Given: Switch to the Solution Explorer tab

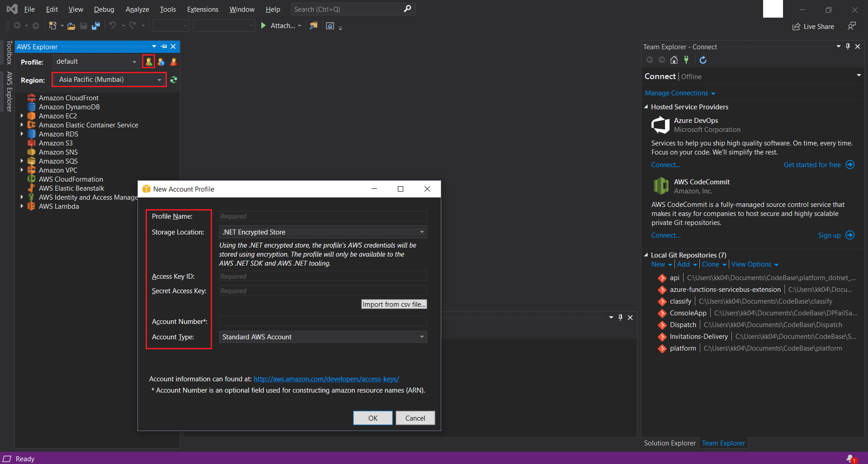Looking at the screenshot, I should click(670, 443).
